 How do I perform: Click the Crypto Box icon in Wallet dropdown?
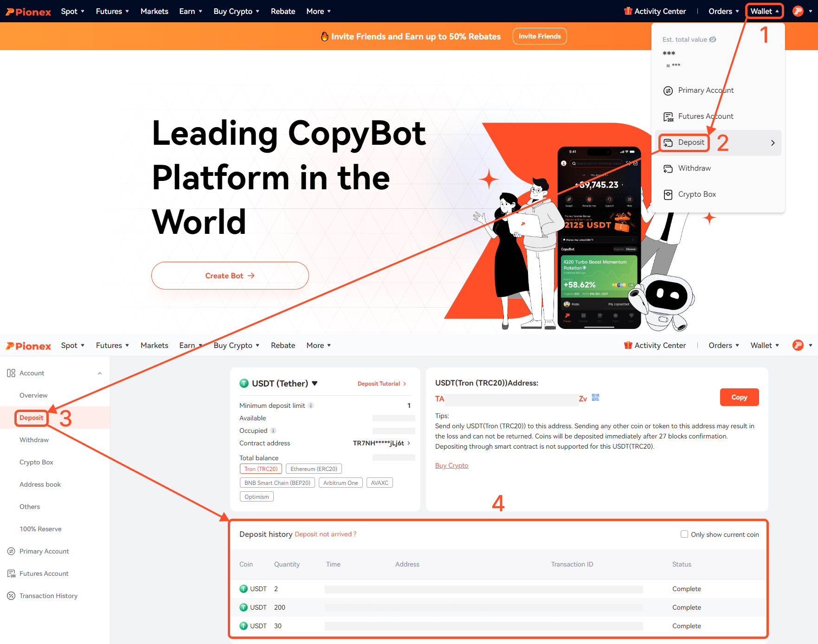coord(668,194)
